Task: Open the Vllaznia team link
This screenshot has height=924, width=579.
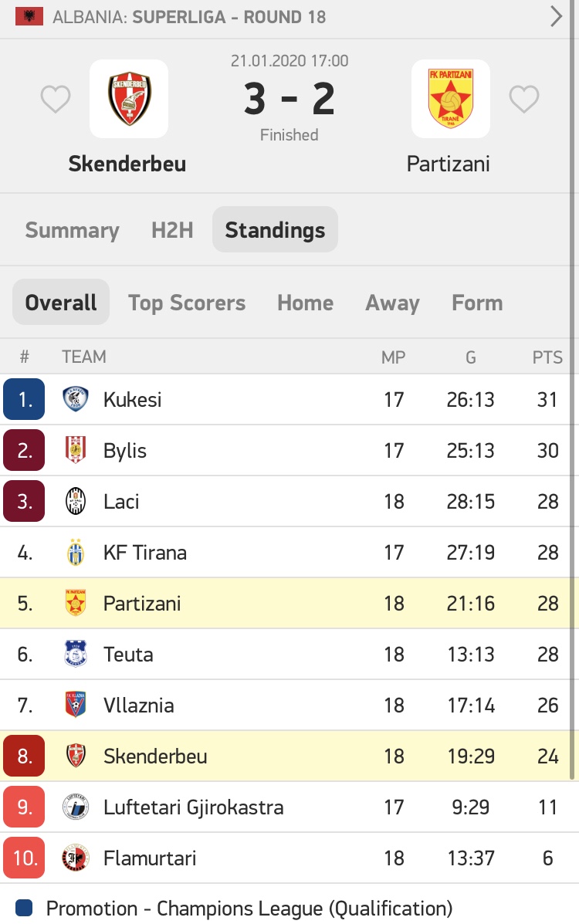Action: pyautogui.click(x=139, y=706)
